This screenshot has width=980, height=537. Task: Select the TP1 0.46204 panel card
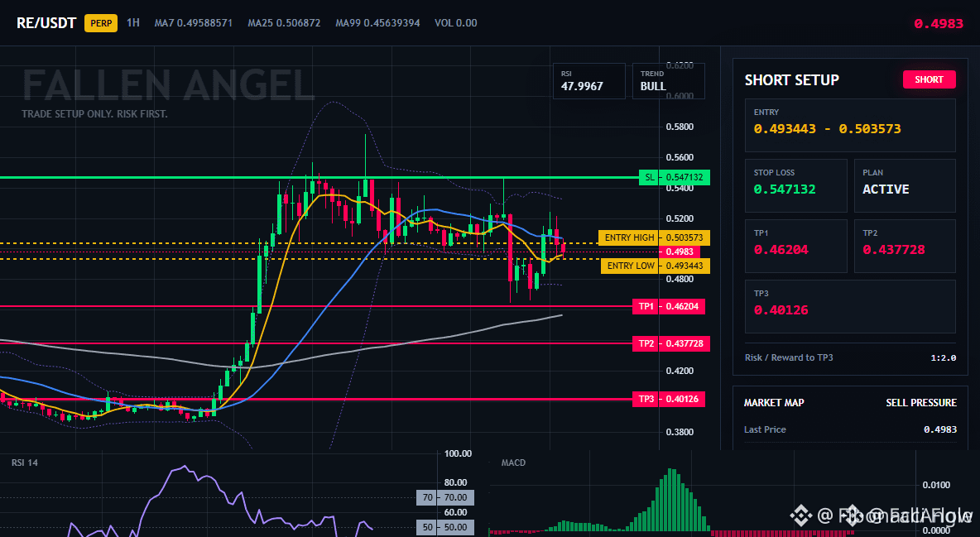tap(795, 246)
